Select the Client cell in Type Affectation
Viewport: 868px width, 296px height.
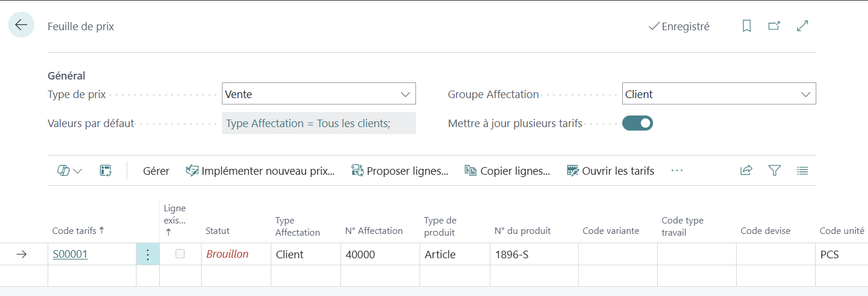point(306,254)
